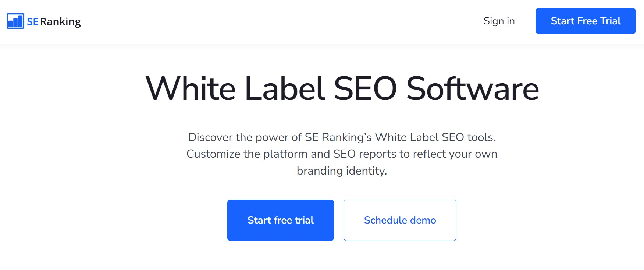Click the blue "SE" letters in logo
The height and width of the screenshot is (270, 644).
point(32,22)
